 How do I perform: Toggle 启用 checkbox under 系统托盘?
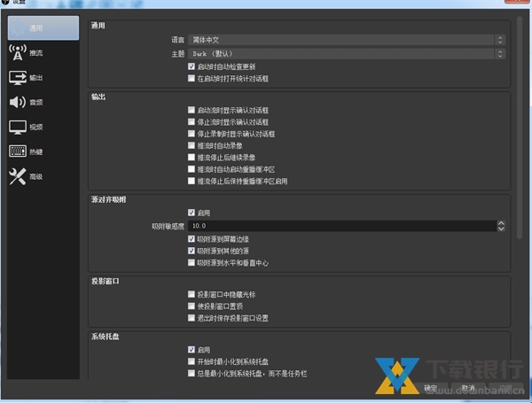[x=192, y=350]
